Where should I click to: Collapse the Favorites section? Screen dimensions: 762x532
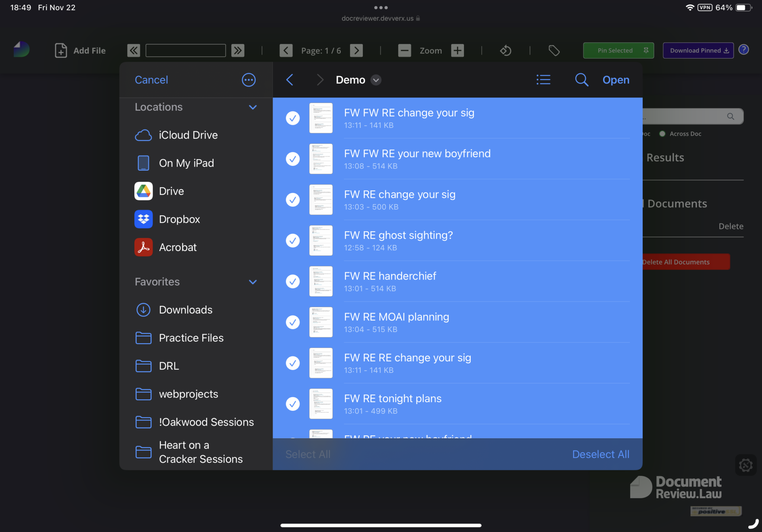(x=253, y=282)
